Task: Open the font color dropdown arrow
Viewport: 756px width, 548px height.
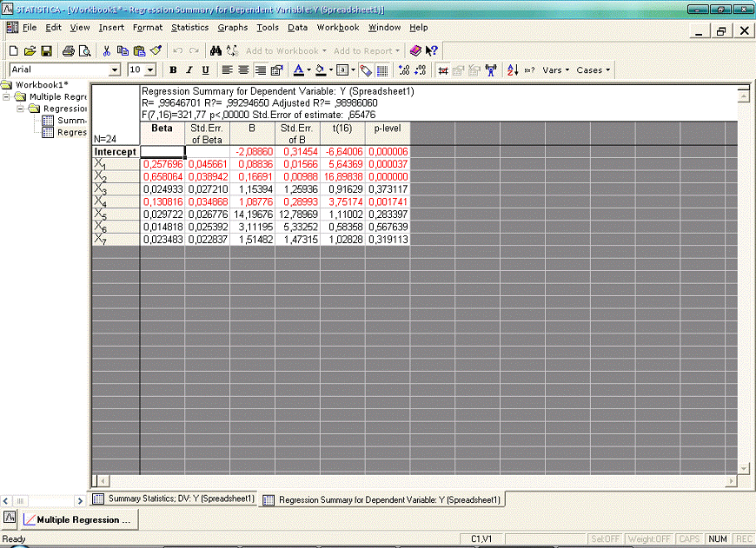Action: tap(308, 70)
